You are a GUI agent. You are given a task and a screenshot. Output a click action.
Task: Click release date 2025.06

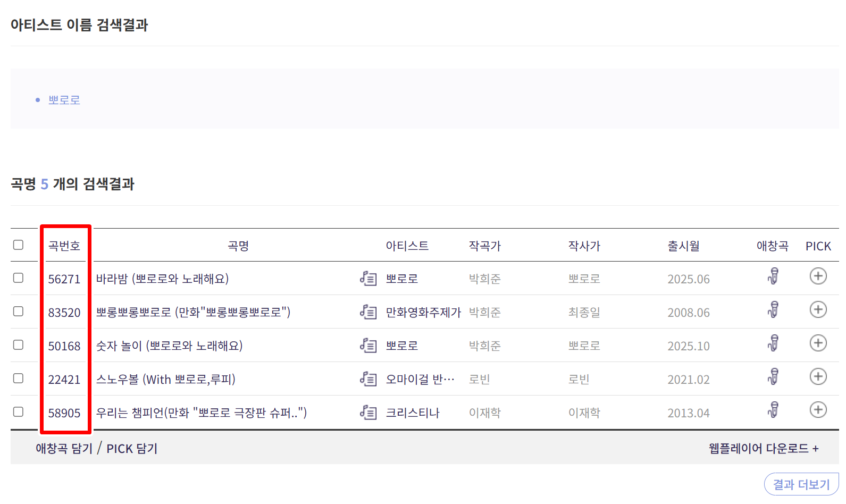(x=689, y=279)
